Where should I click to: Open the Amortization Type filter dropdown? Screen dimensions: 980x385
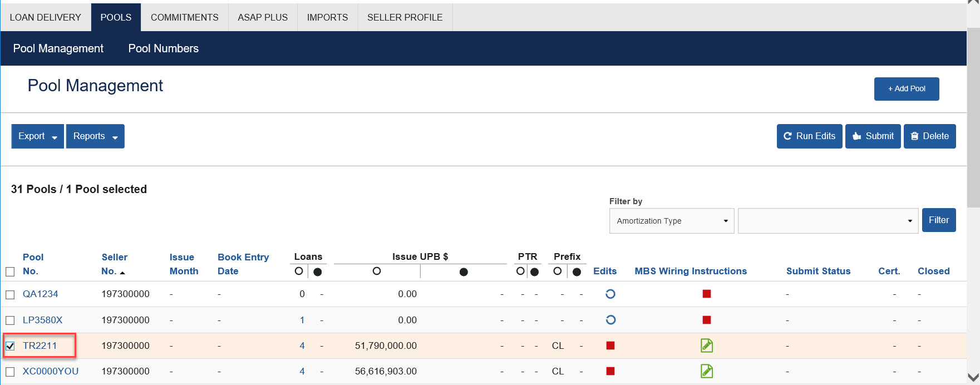point(672,221)
